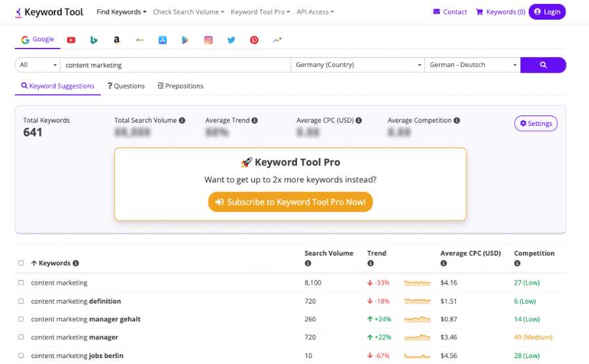Click the Average Trend info icon
The image size is (589, 364).
coord(254,120)
